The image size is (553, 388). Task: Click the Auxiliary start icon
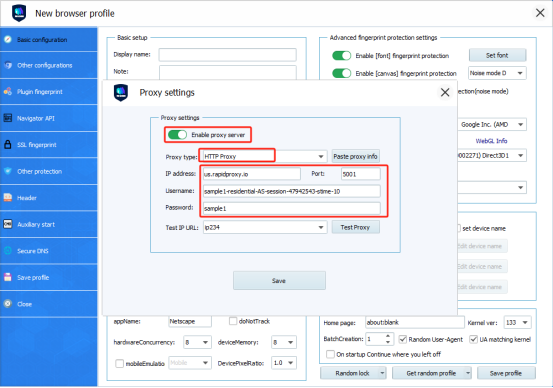click(x=8, y=224)
